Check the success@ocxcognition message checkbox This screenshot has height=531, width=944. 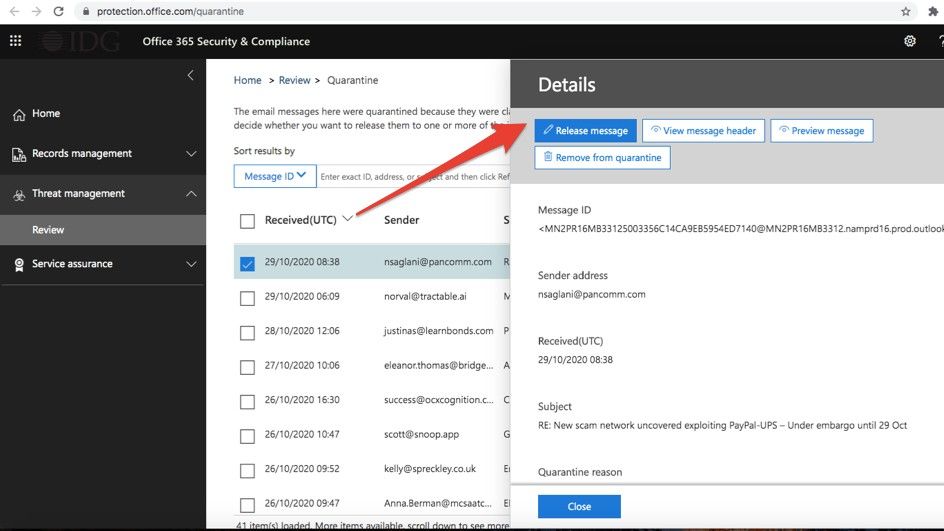[x=247, y=402]
